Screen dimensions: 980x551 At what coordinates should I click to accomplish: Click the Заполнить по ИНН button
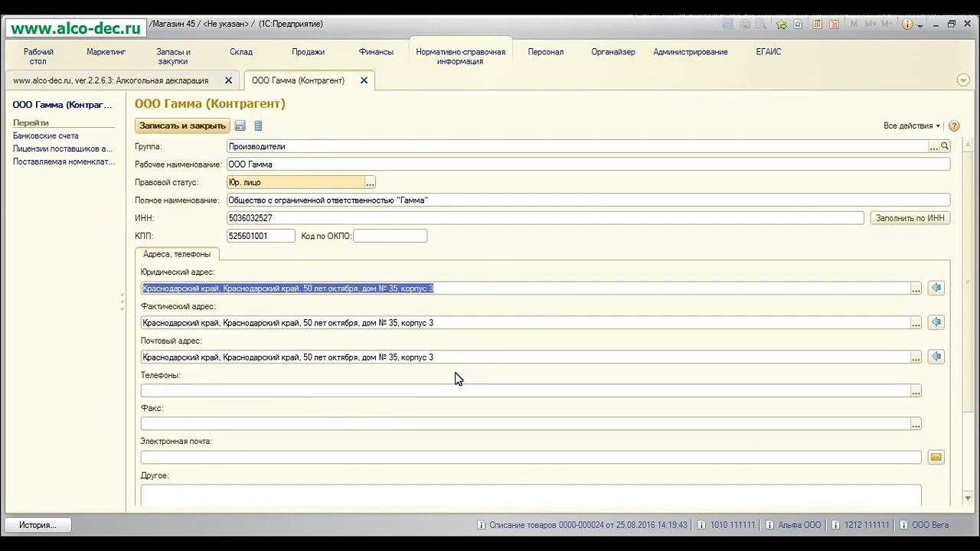click(x=910, y=218)
